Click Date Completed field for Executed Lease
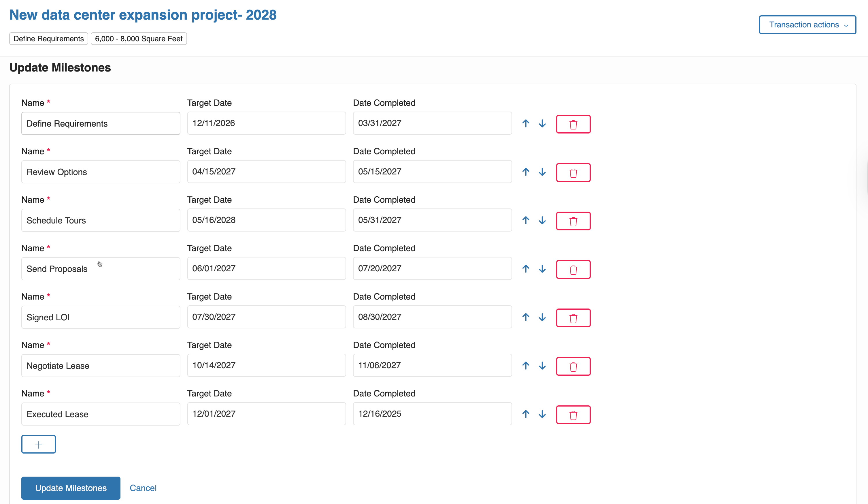 [x=432, y=414]
